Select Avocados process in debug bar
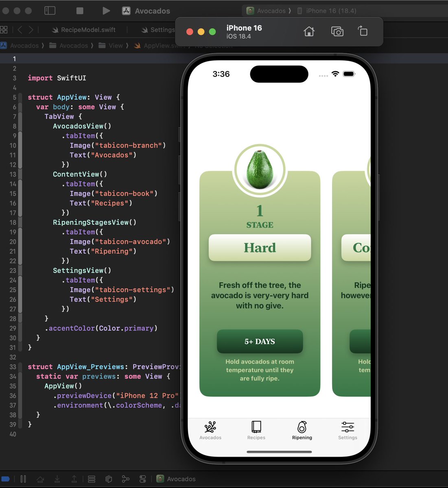 pyautogui.click(x=176, y=479)
